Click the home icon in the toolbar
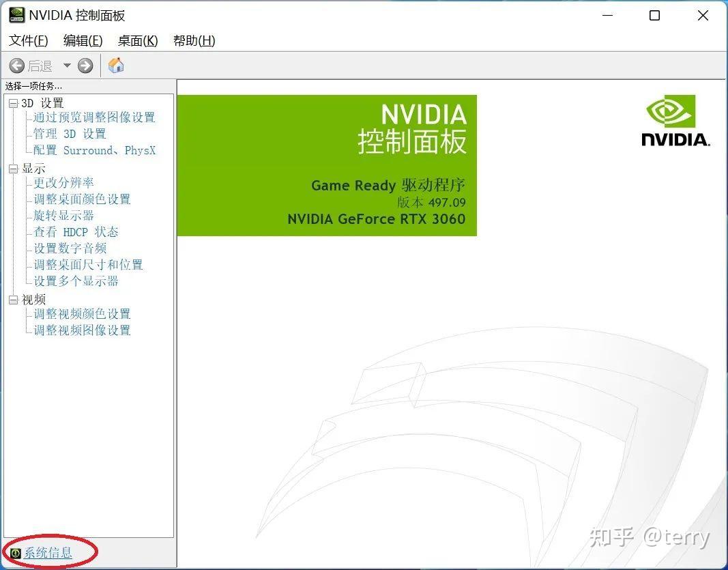728x570 pixels. [115, 66]
